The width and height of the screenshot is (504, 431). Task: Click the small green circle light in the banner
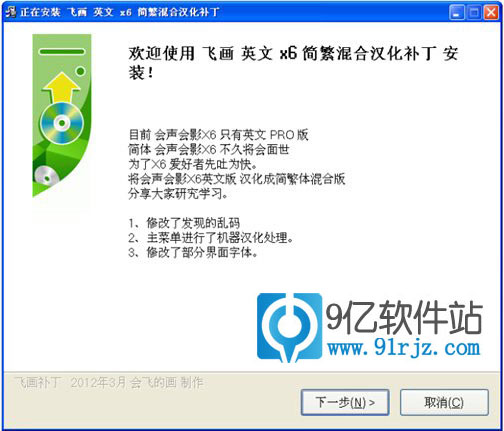click(x=80, y=71)
